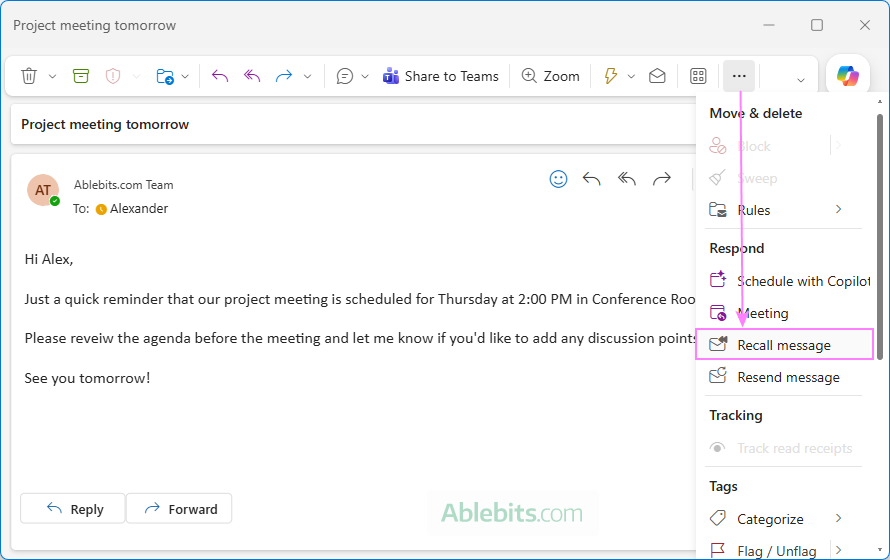Archive the message using the green archive icon

point(81,76)
